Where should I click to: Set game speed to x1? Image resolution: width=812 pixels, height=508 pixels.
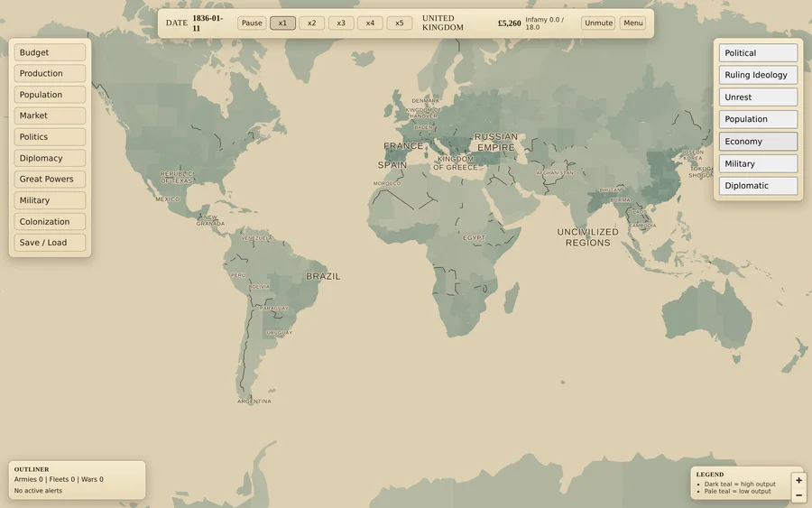282,23
